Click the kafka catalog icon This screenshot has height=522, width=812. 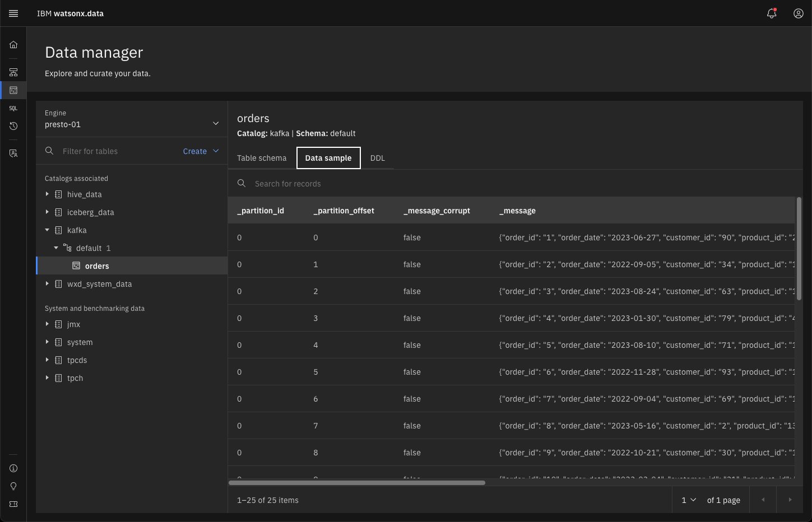pyautogui.click(x=58, y=230)
